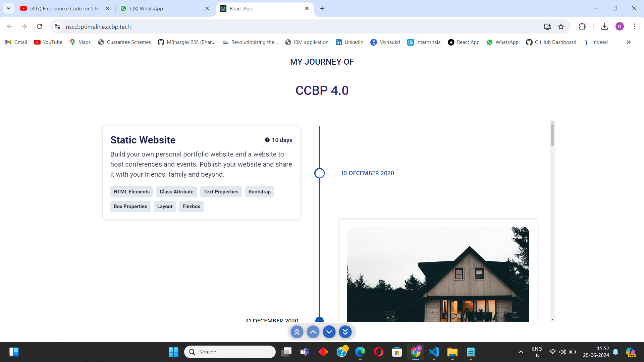Open a new browser tab
The height and width of the screenshot is (362, 644).
(x=322, y=8)
